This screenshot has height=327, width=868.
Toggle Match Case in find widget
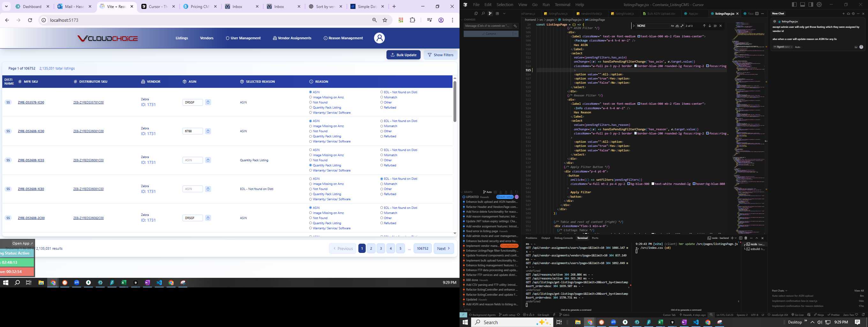[x=672, y=26]
